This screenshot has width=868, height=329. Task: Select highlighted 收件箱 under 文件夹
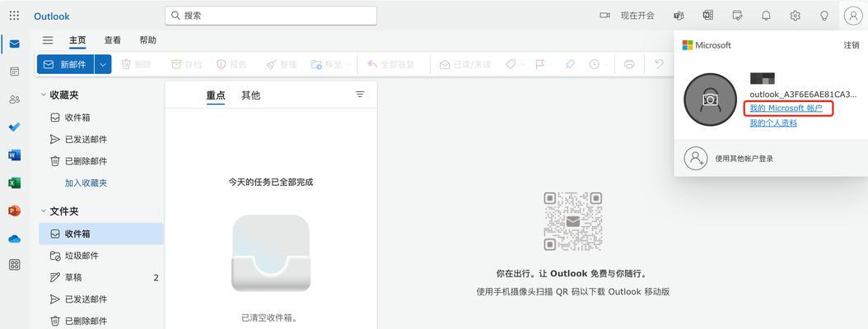click(101, 234)
